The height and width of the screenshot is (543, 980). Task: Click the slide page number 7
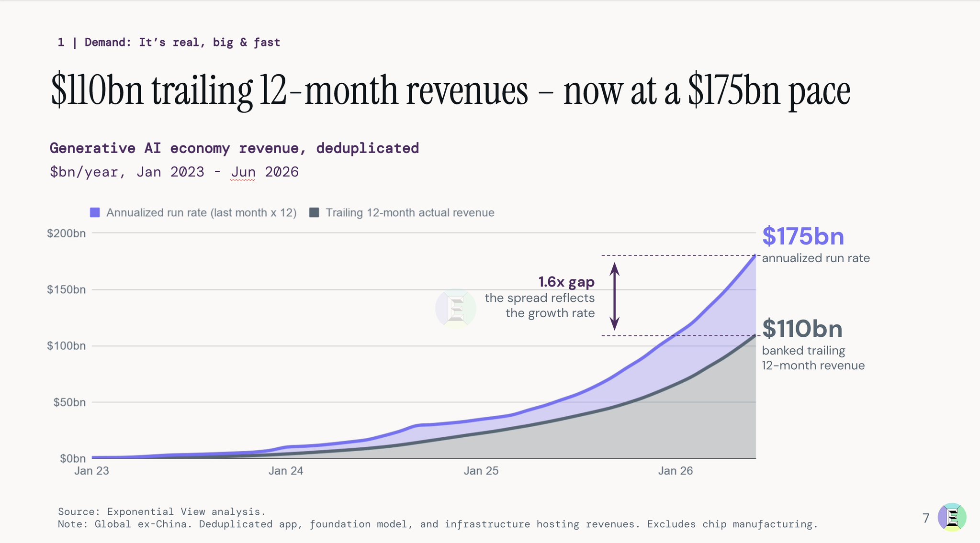(x=926, y=518)
